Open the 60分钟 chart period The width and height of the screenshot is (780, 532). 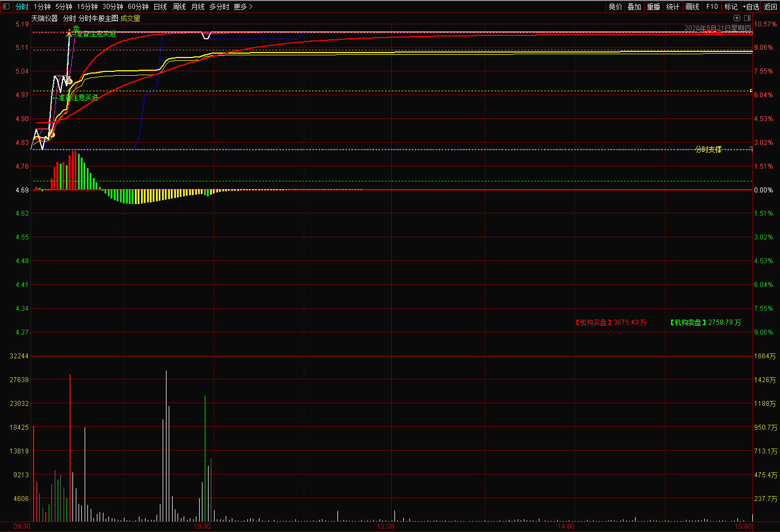[138, 7]
